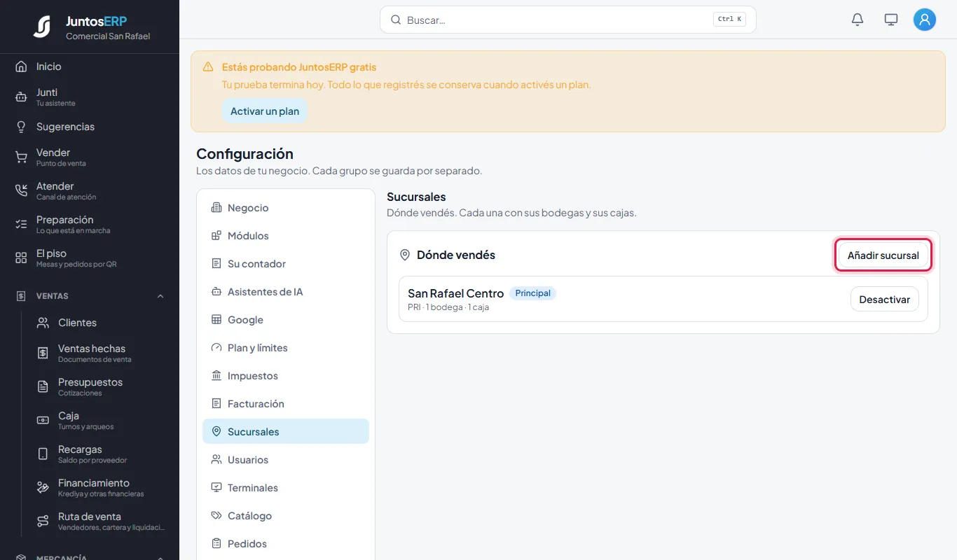Open the Google settings tab
This screenshot has height=560, width=957.
click(286, 320)
